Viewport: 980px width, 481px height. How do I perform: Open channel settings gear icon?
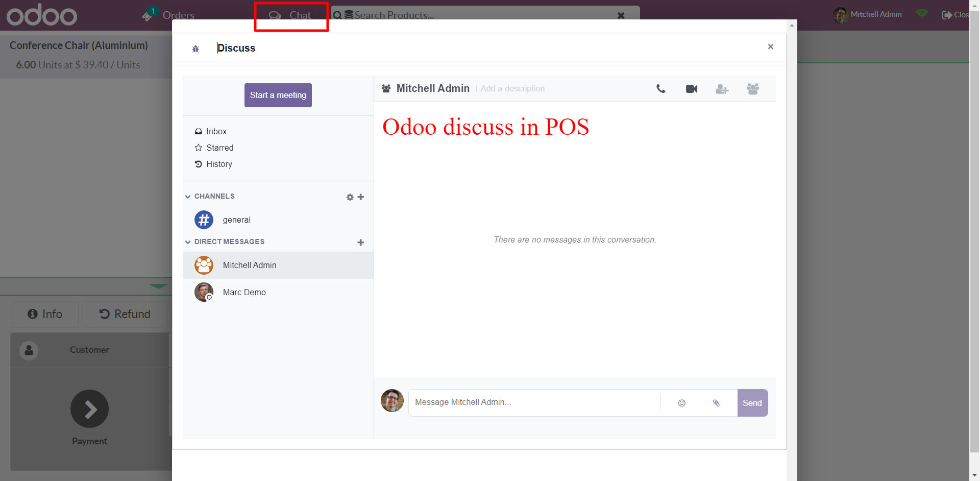[350, 197]
